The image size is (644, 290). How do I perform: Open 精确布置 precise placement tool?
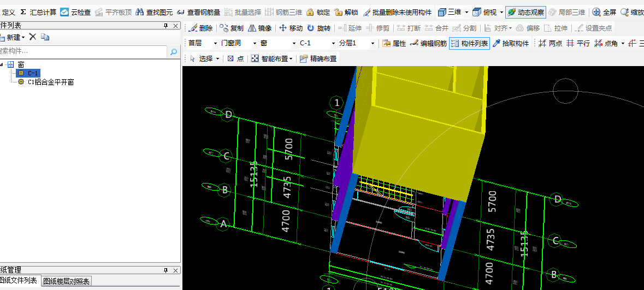(318, 59)
